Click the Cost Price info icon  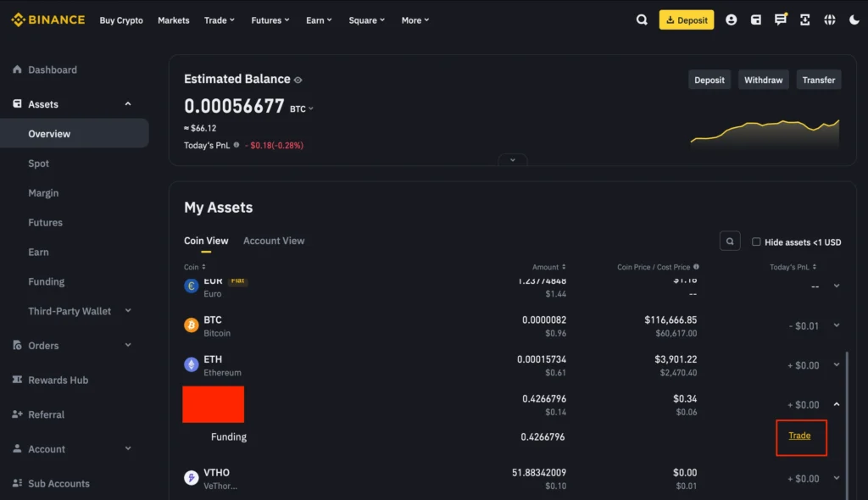pos(696,267)
